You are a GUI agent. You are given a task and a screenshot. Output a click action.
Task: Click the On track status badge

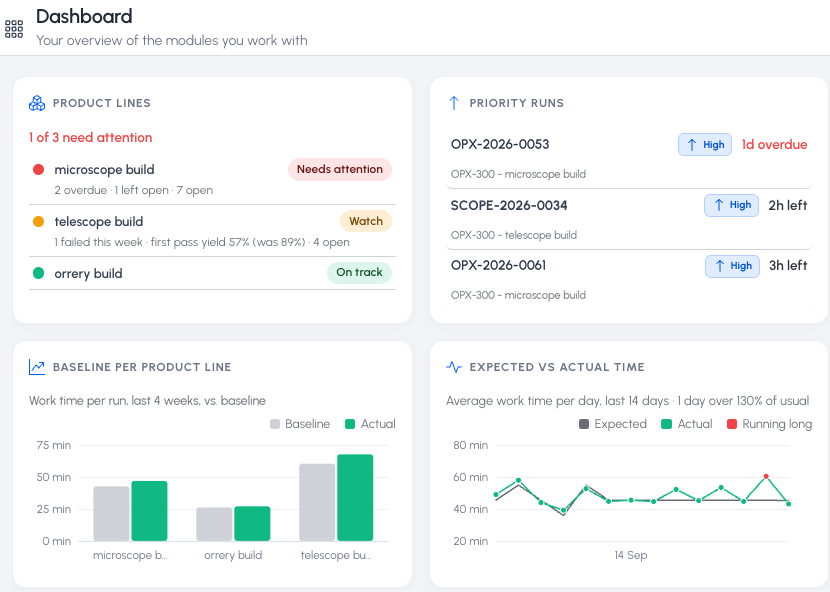click(x=359, y=273)
